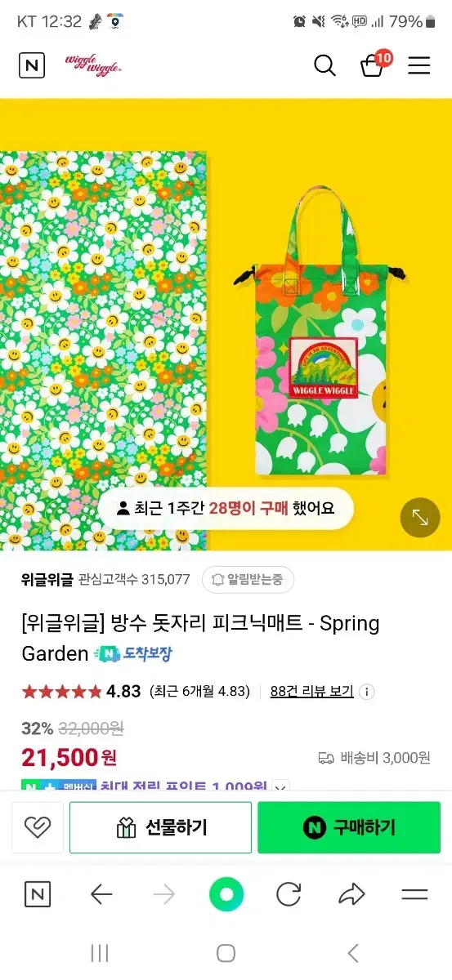Toggle the 알림받는중 notification button
Image resolution: width=452 pixels, height=980 pixels.
(x=248, y=580)
